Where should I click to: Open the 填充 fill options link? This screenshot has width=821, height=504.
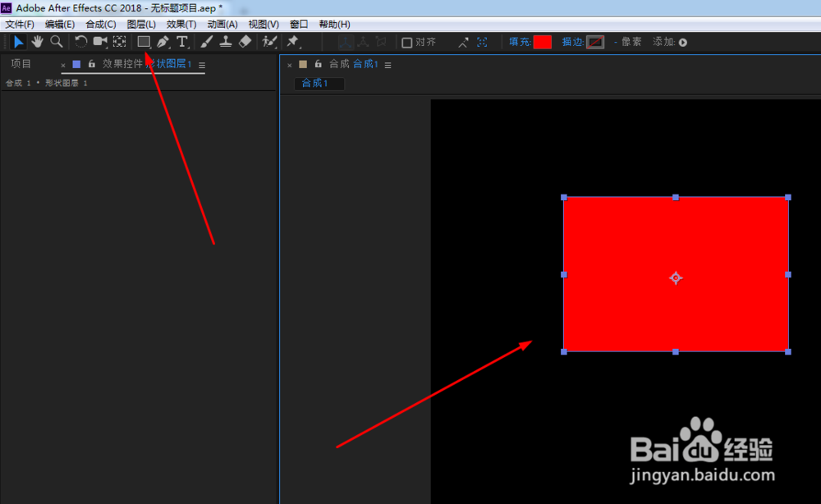(520, 42)
